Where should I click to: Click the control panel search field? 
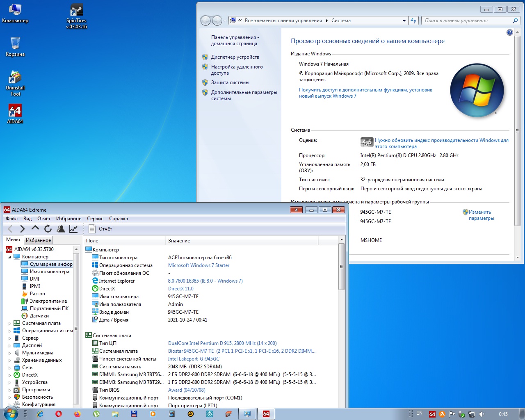point(466,21)
